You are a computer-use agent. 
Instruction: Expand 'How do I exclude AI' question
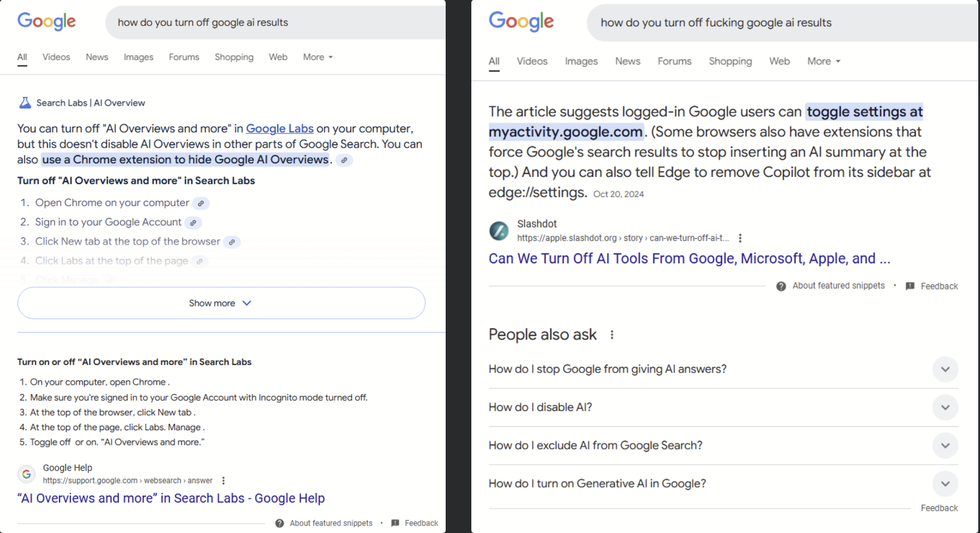pos(945,445)
